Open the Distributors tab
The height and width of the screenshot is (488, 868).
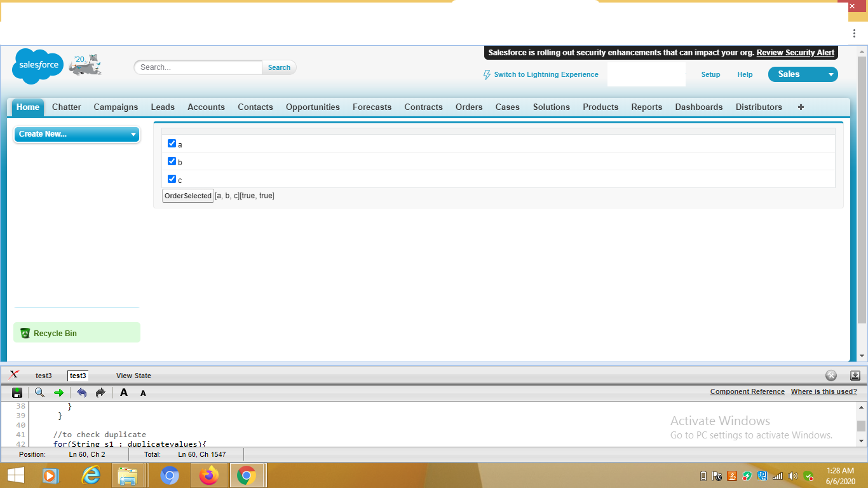[759, 107]
